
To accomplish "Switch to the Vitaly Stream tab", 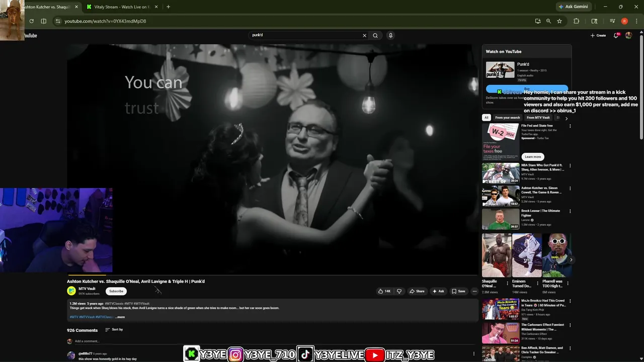I will click(122, 7).
